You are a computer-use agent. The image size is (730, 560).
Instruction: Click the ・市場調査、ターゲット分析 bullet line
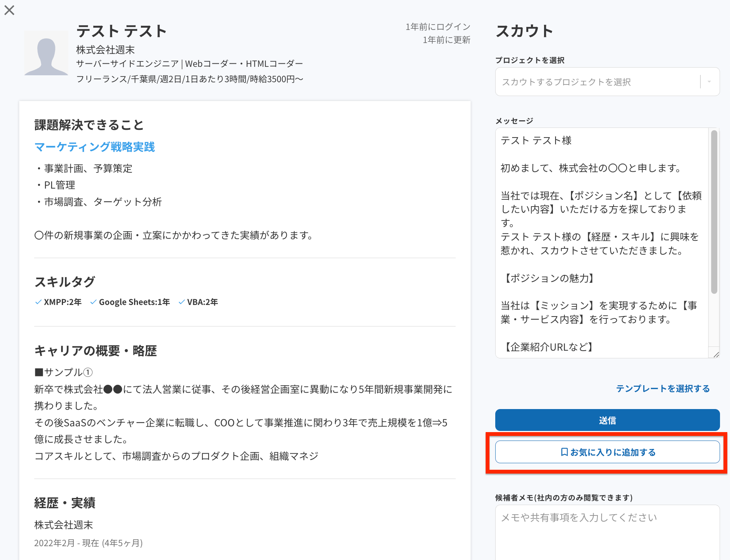(x=98, y=202)
